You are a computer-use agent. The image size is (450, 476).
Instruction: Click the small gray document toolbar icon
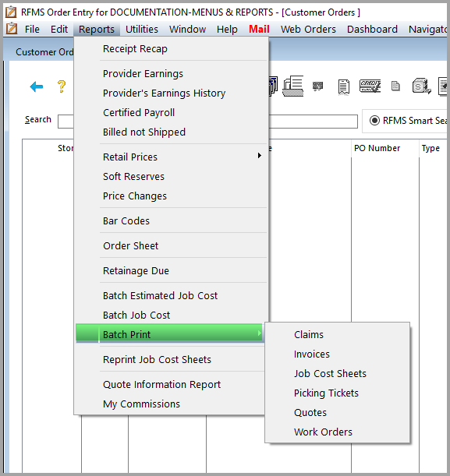(x=395, y=86)
